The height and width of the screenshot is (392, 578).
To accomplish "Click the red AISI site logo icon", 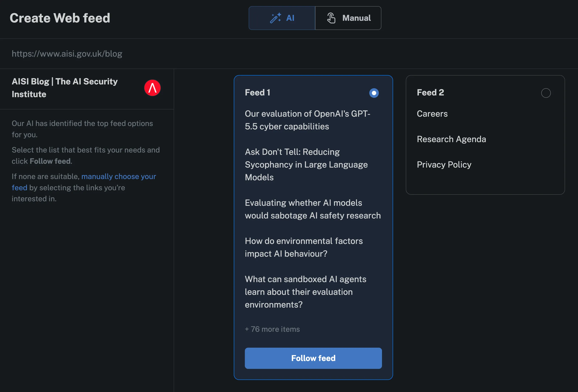I will click(152, 88).
